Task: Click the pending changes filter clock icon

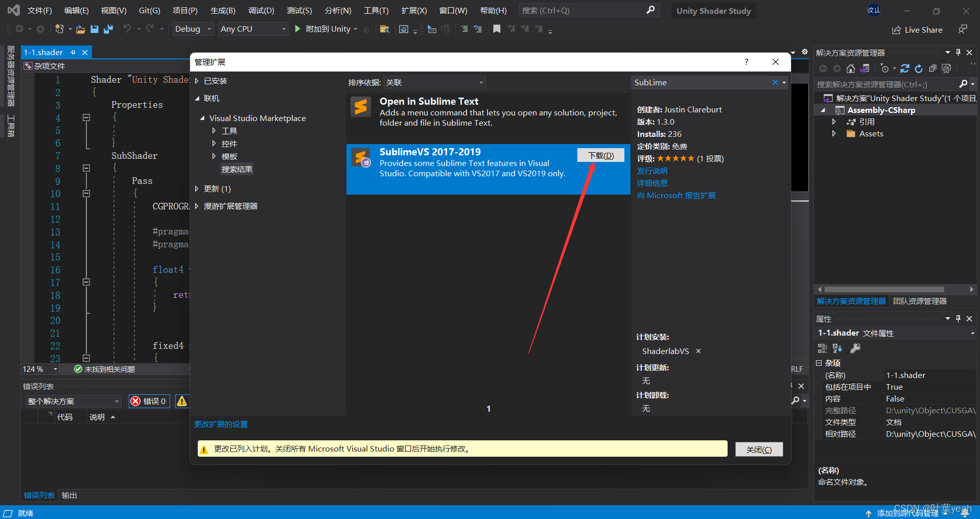Action: coord(885,68)
